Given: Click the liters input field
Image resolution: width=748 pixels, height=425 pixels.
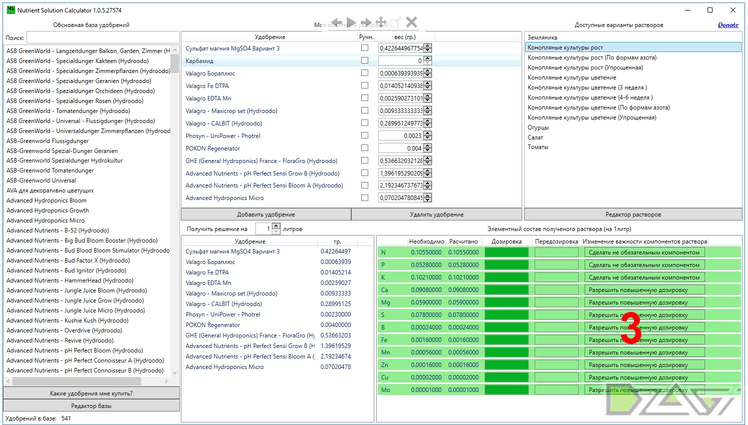Looking at the screenshot, I should click(x=264, y=228).
